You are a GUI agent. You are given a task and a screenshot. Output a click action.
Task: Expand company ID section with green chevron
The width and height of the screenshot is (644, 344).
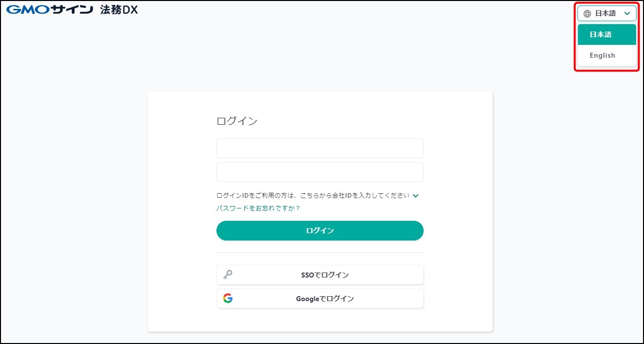(416, 196)
